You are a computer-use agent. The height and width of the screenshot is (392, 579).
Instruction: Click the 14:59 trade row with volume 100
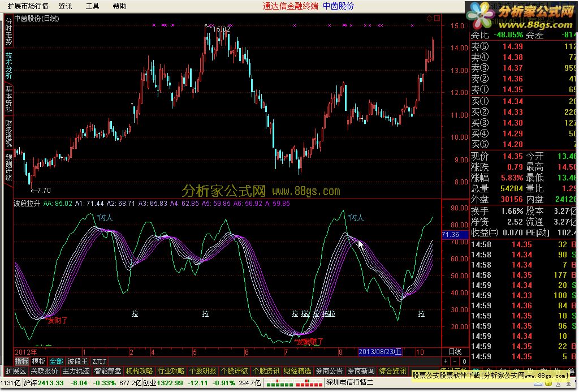(x=523, y=295)
